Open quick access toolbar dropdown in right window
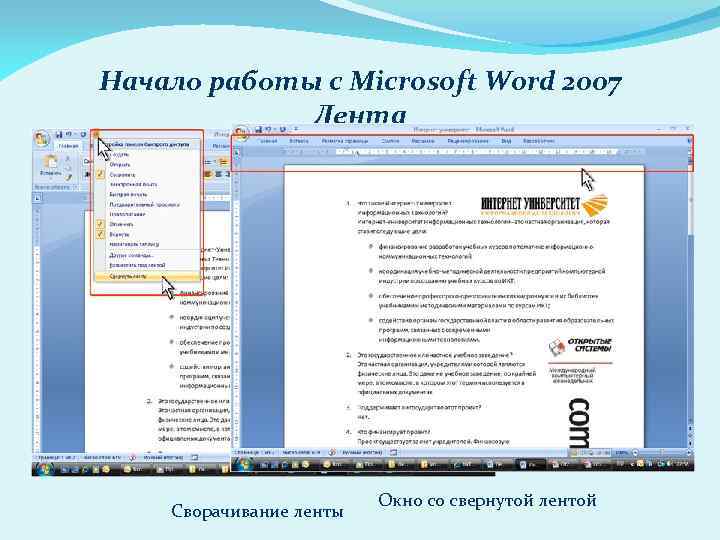Viewport: 720px width, 540px height. (x=296, y=129)
